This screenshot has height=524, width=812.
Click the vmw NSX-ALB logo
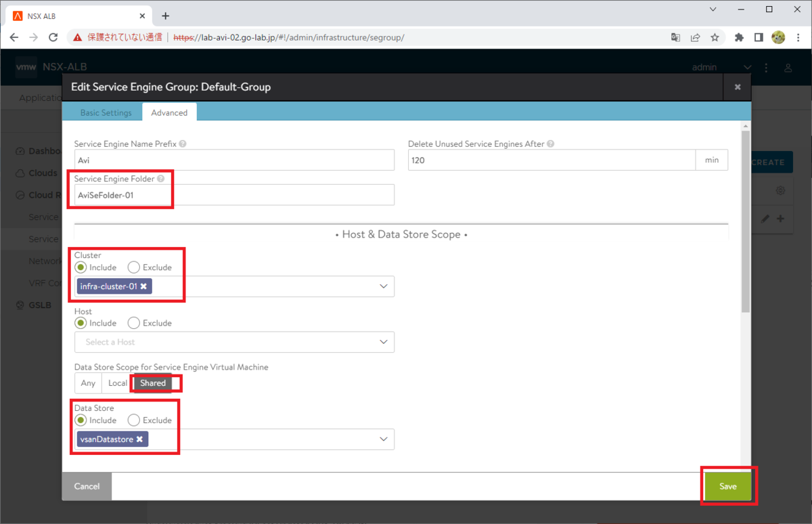pyautogui.click(x=51, y=67)
